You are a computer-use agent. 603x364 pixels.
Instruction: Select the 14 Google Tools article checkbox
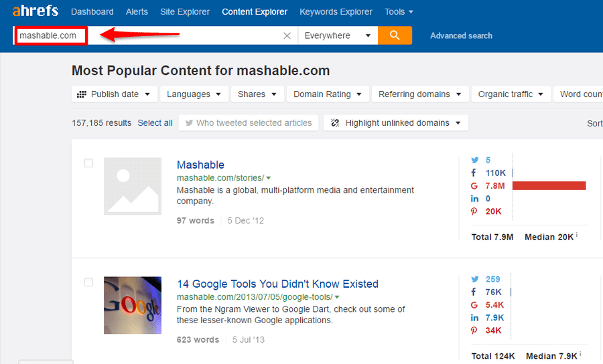89,282
